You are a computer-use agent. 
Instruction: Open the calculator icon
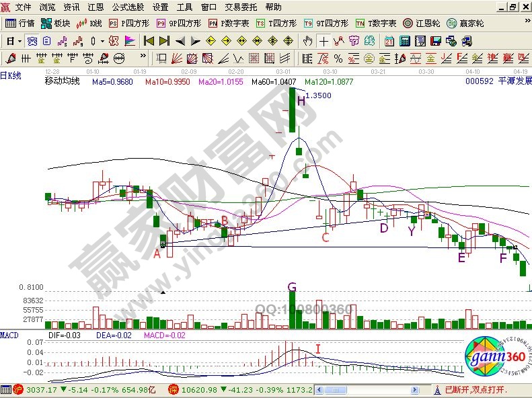[404, 41]
